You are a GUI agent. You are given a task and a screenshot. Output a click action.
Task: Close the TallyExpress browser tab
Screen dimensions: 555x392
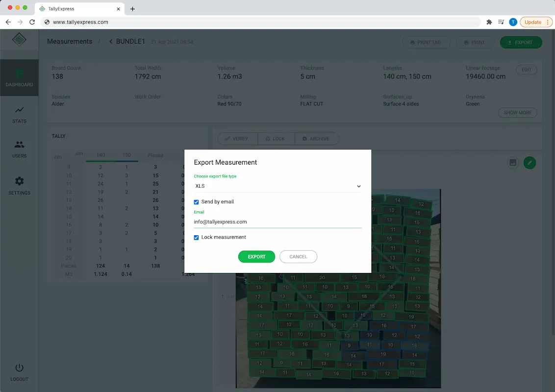point(118,9)
